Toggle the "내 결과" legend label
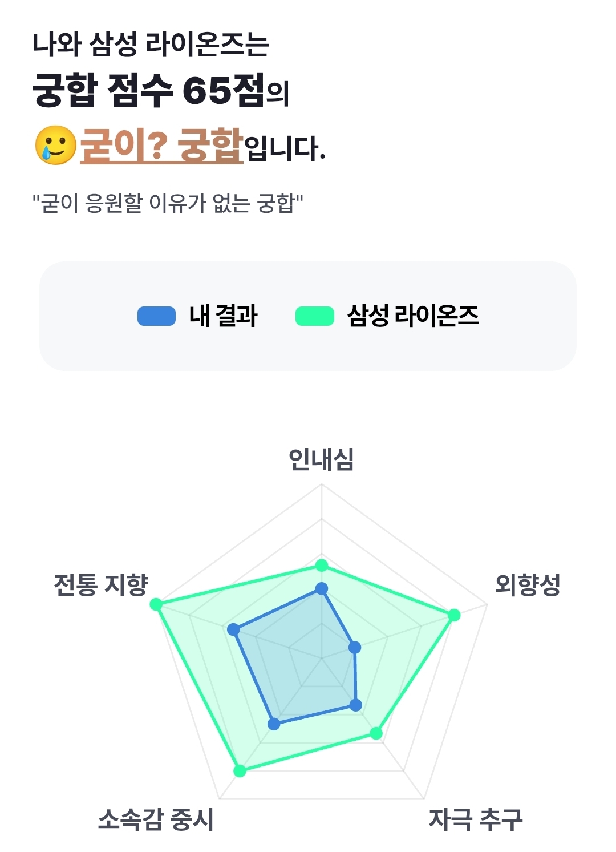 tap(223, 316)
